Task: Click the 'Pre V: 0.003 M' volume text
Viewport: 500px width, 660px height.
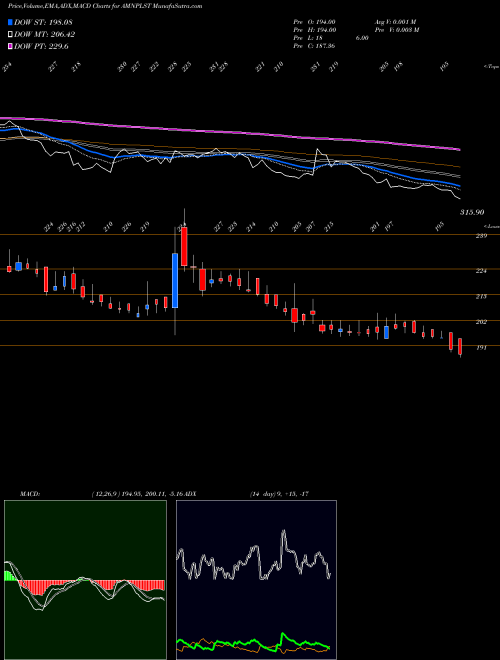Action: [396, 30]
